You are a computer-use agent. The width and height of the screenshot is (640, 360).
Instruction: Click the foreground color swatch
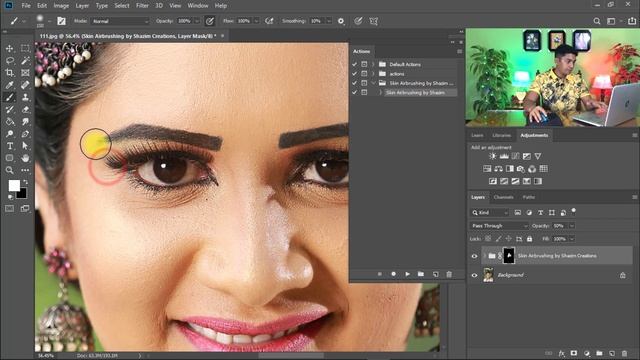(x=14, y=186)
